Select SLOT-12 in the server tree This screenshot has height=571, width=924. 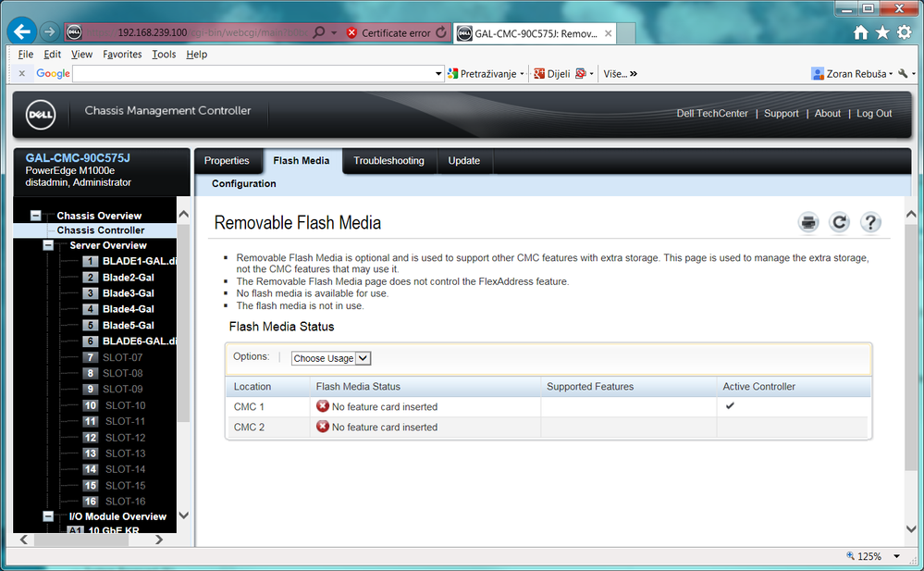click(125, 438)
